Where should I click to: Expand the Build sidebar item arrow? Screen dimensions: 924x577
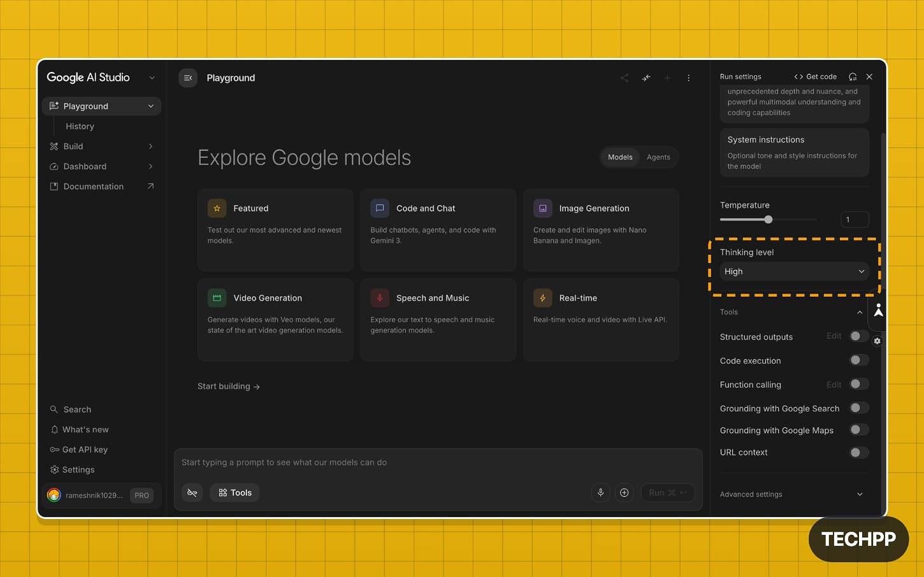[151, 146]
